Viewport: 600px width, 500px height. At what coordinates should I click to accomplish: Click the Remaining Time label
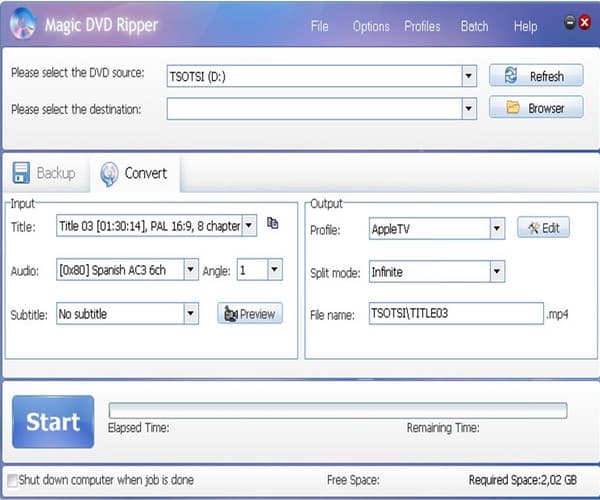[x=443, y=427]
